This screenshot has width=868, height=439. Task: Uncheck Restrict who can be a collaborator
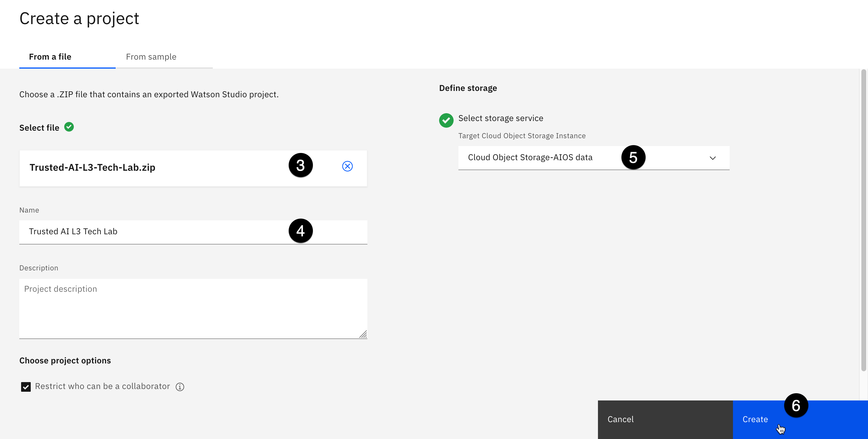point(26,387)
